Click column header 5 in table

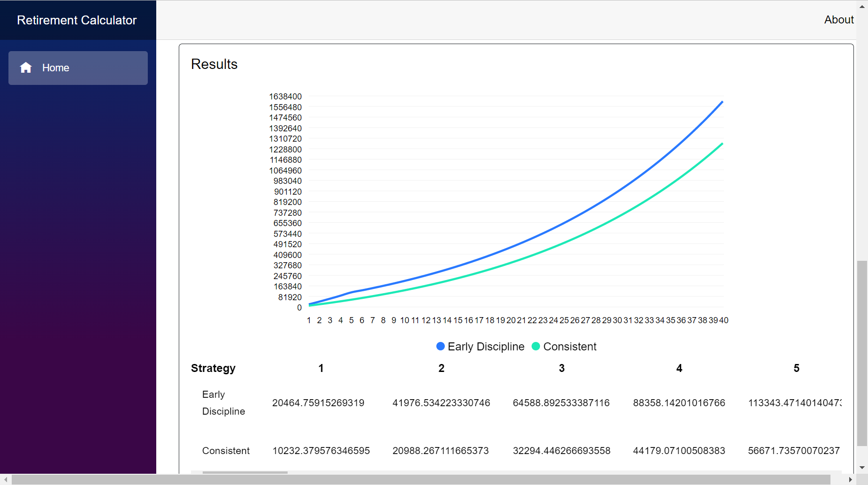pos(796,368)
